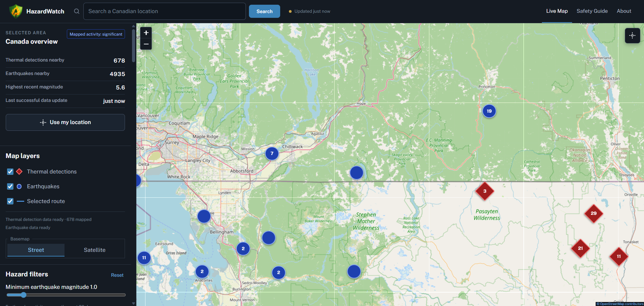Reset the hazard filters
This screenshot has width=644, height=306.
pos(117,275)
